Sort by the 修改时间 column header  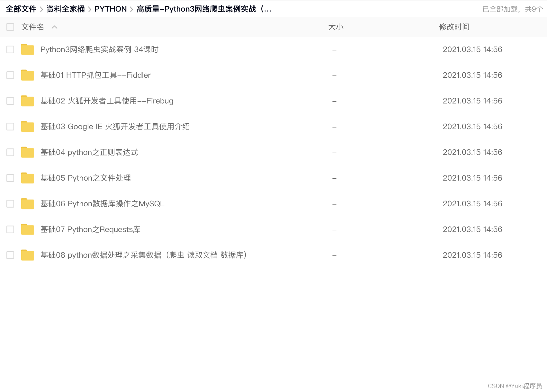(454, 27)
